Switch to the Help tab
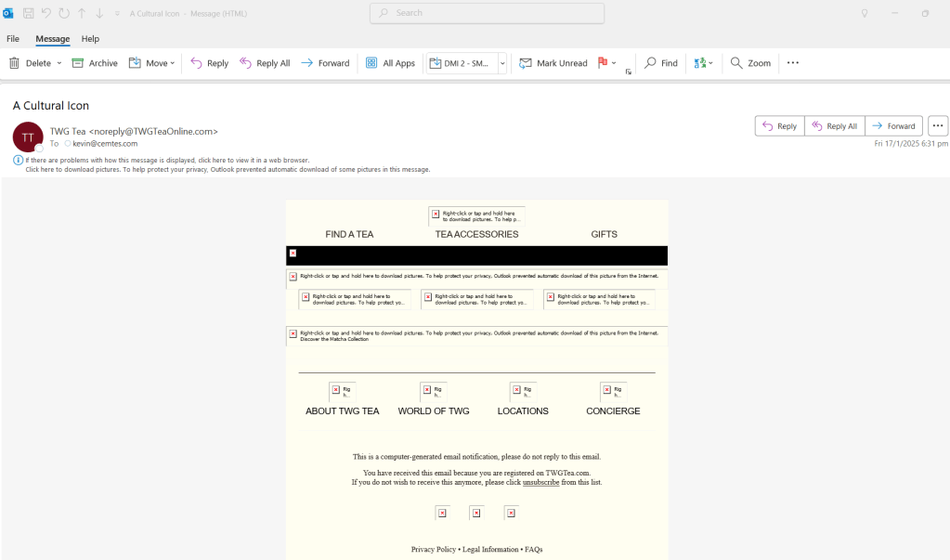The width and height of the screenshot is (950, 560). click(x=90, y=39)
